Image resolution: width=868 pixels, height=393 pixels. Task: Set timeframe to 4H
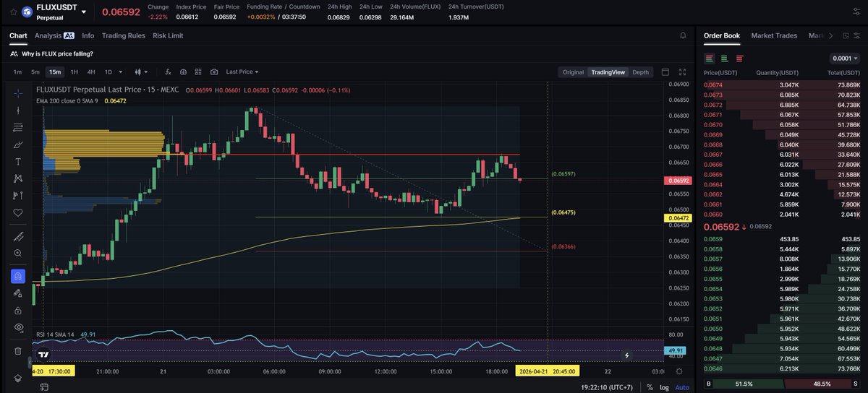[x=91, y=72]
